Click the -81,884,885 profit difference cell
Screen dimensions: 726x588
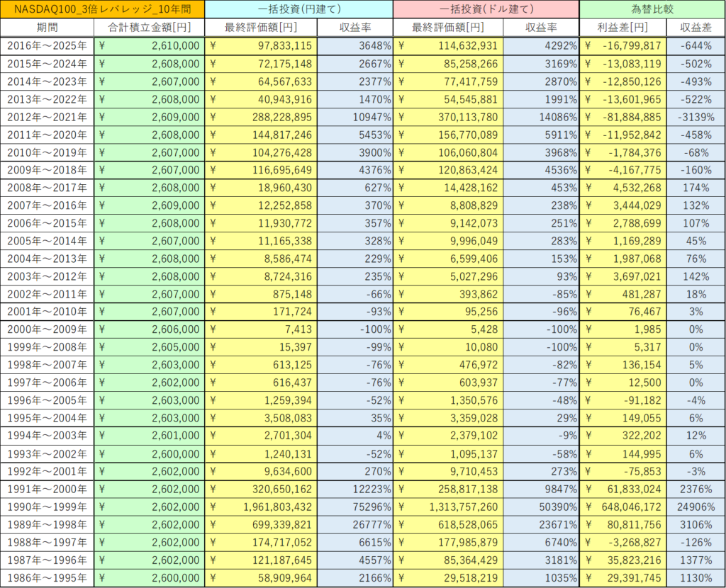tap(622, 117)
